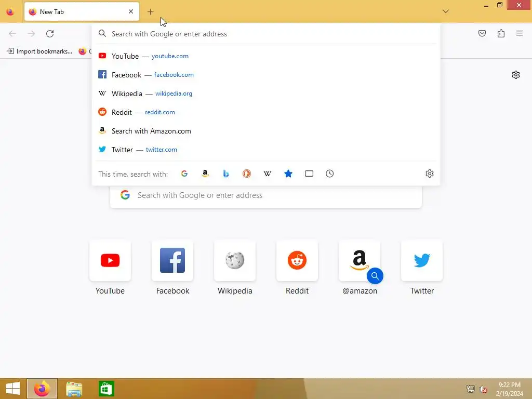Viewport: 532px width, 399px height.
Task: Choose YouTube suggestion in address dropdown
Action: [x=266, y=56]
